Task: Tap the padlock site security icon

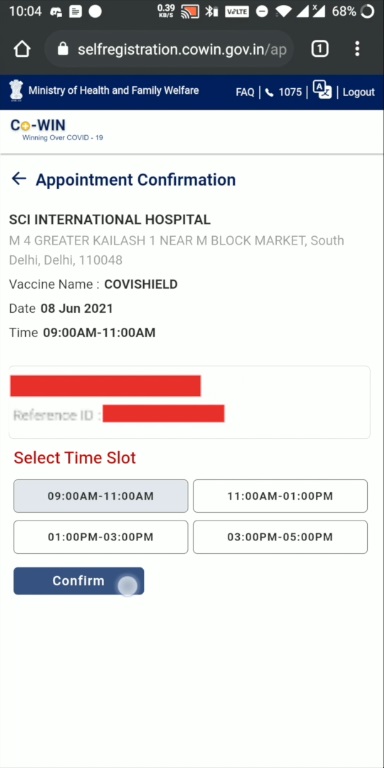Action: pyautogui.click(x=63, y=48)
